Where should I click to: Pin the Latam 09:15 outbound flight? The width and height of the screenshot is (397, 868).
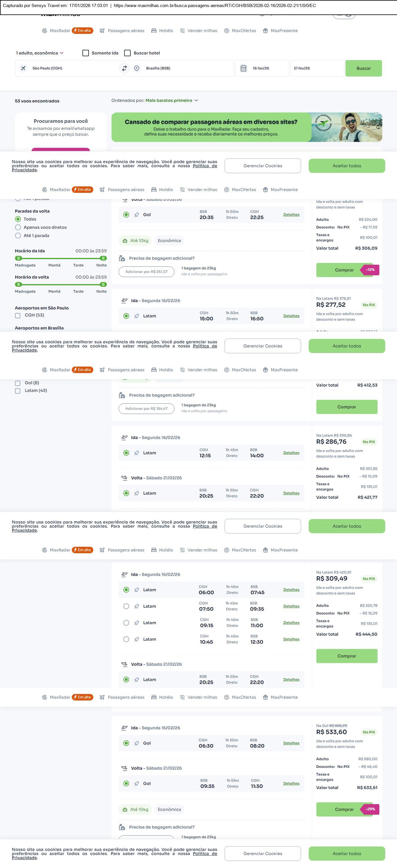pyautogui.click(x=136, y=623)
